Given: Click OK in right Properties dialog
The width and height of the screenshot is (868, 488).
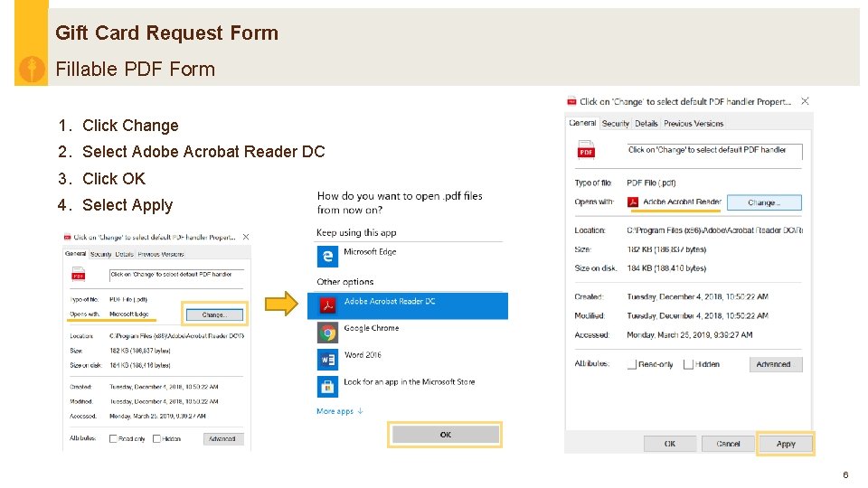Looking at the screenshot, I should (669, 444).
